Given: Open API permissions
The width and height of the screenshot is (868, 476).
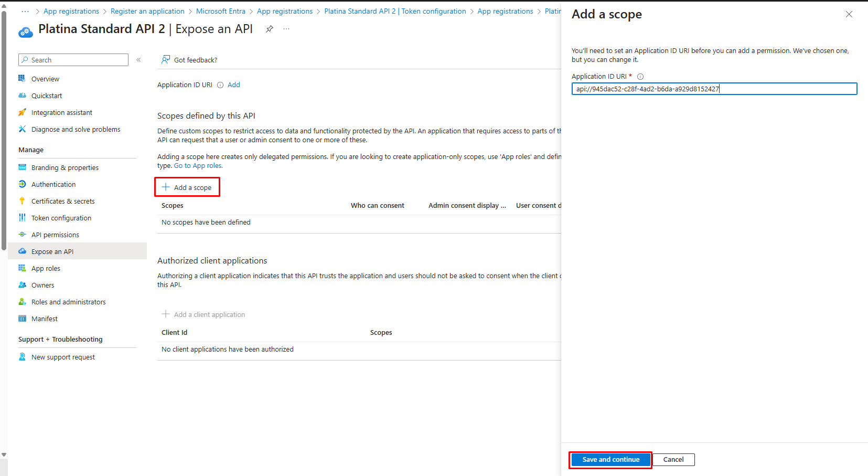Looking at the screenshot, I should click(x=55, y=235).
